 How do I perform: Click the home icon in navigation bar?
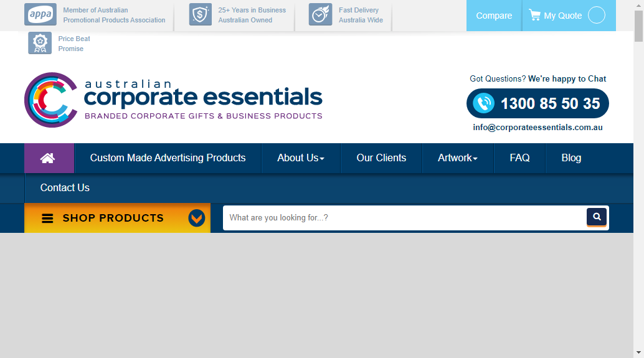pyautogui.click(x=48, y=158)
